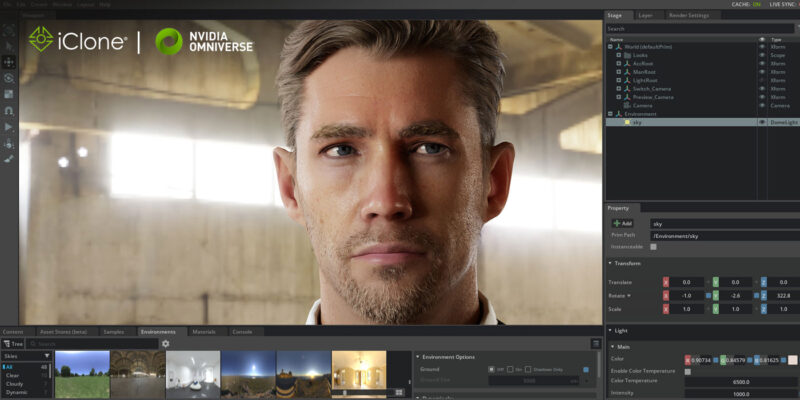Enable Color Temperature checkbox
The height and width of the screenshot is (400, 800).
tap(687, 371)
